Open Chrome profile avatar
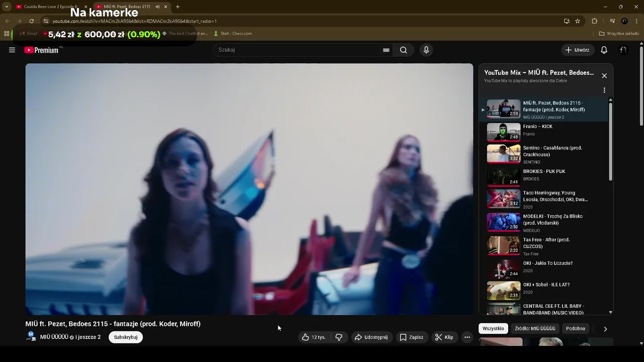This screenshot has width=644, height=362. 624,21
